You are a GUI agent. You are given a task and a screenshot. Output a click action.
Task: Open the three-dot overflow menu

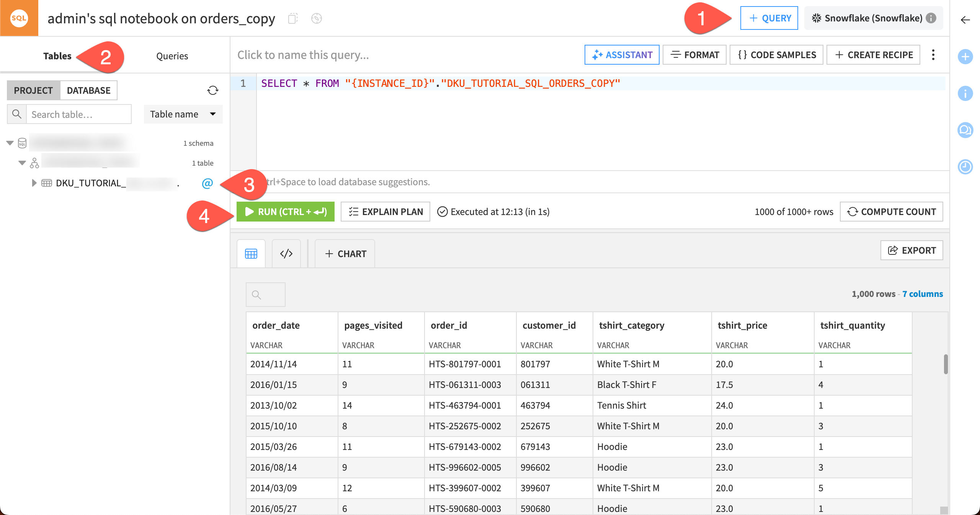tap(933, 55)
